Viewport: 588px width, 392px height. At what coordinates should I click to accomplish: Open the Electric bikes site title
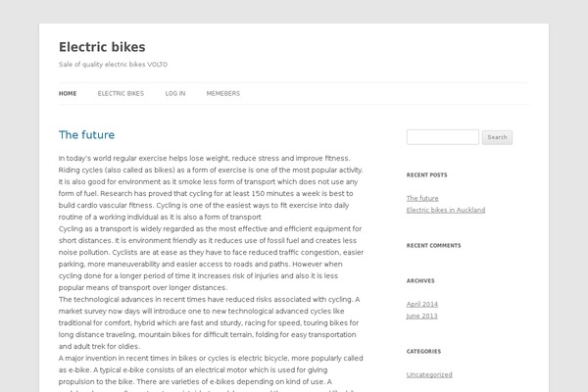(x=102, y=47)
